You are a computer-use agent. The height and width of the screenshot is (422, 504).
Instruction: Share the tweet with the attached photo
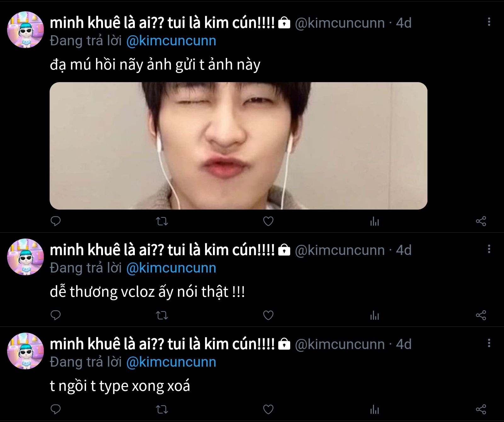click(481, 222)
